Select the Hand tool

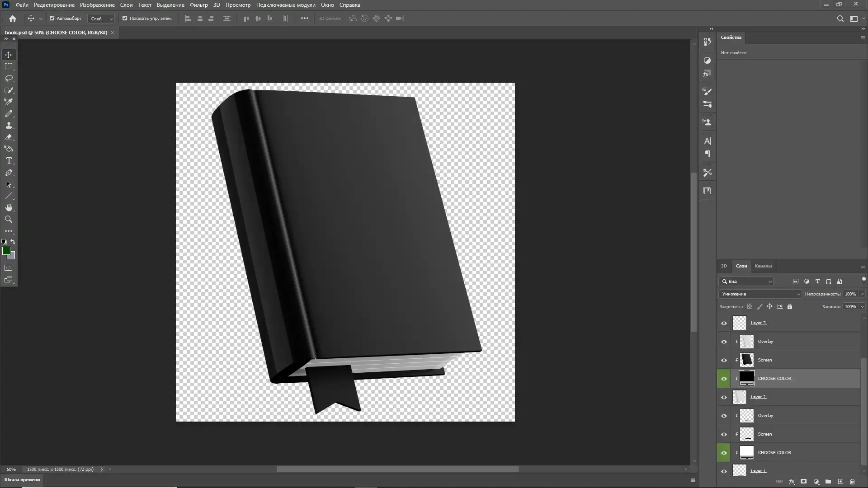click(9, 208)
